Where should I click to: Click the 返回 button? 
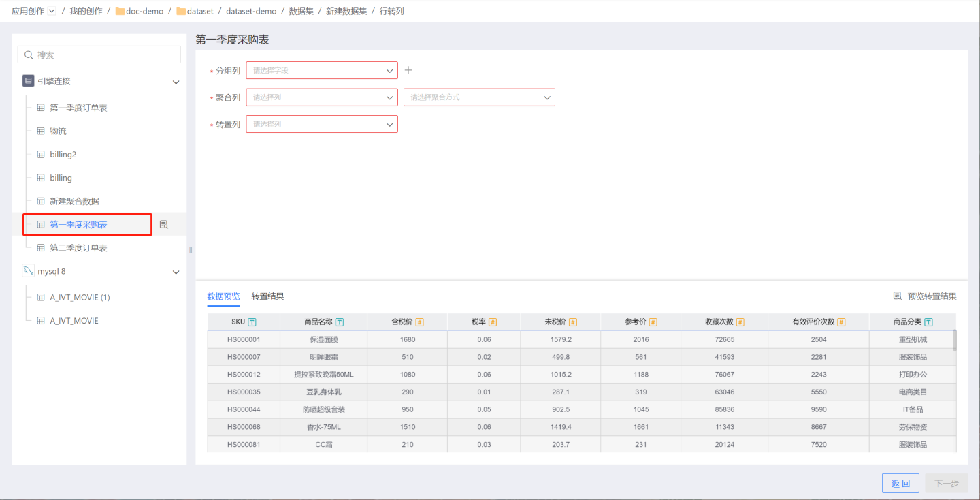tap(900, 483)
